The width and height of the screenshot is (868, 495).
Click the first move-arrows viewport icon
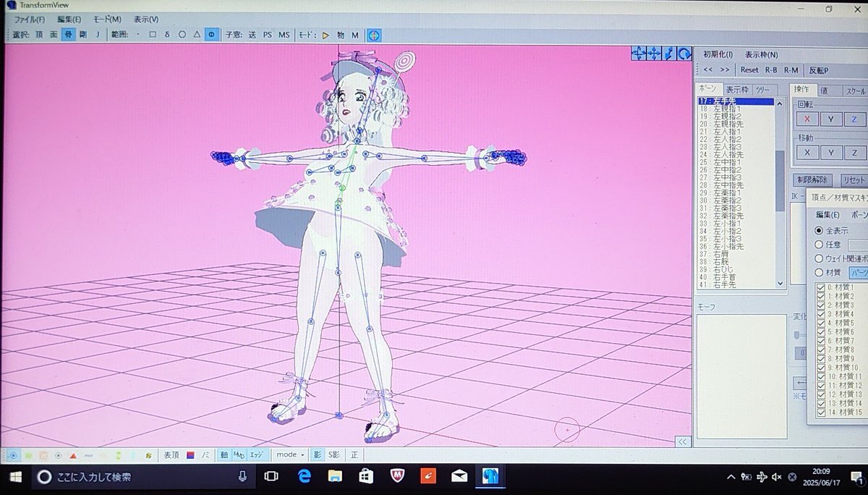tap(638, 53)
